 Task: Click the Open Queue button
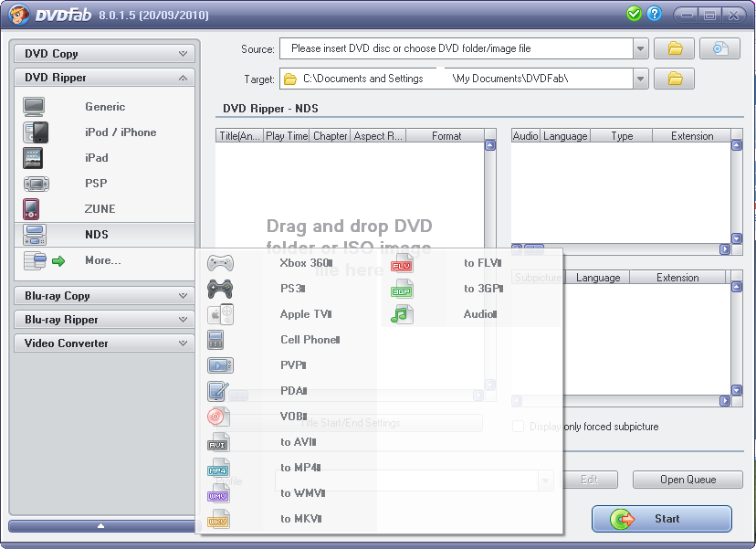tap(688, 480)
